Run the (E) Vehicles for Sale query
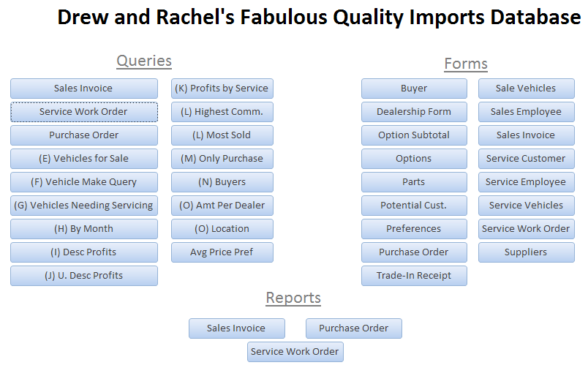Image resolution: width=588 pixels, height=376 pixels. (x=83, y=159)
